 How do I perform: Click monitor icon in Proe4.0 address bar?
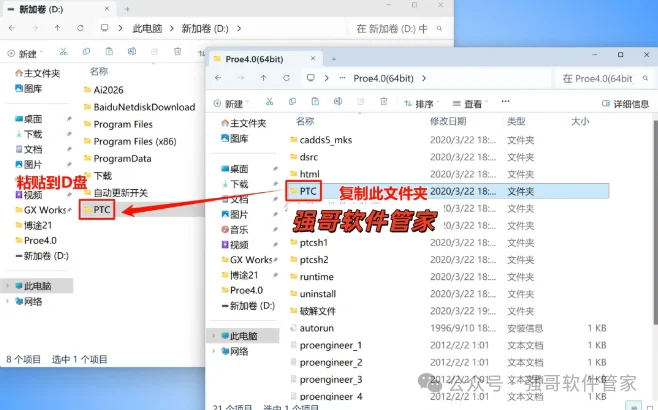click(x=311, y=78)
